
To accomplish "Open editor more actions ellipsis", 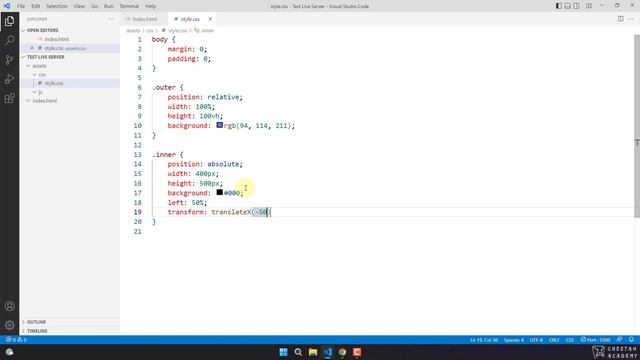I will click(631, 19).
